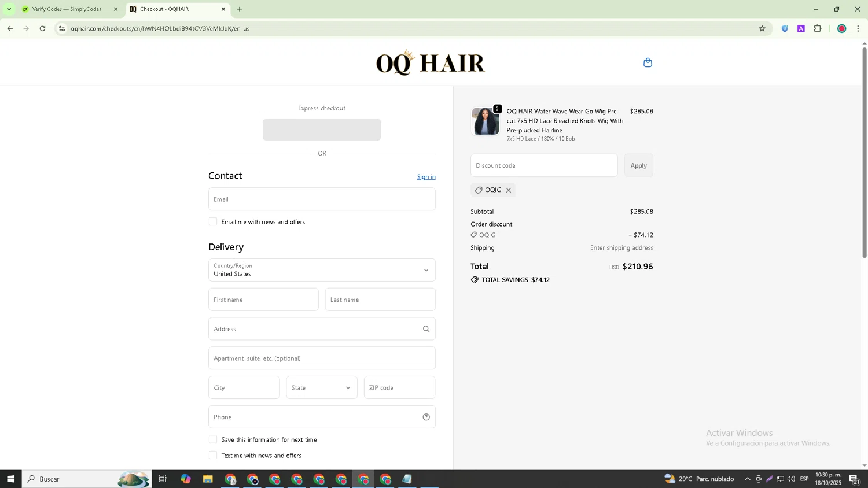Open the clock showing 10:30 p. m.
The height and width of the screenshot is (488, 868).
pyautogui.click(x=828, y=479)
